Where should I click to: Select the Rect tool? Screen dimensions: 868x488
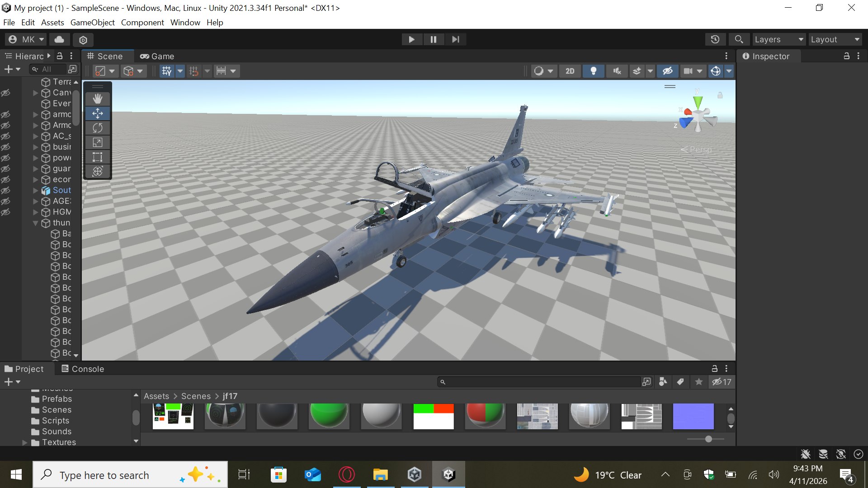98,157
